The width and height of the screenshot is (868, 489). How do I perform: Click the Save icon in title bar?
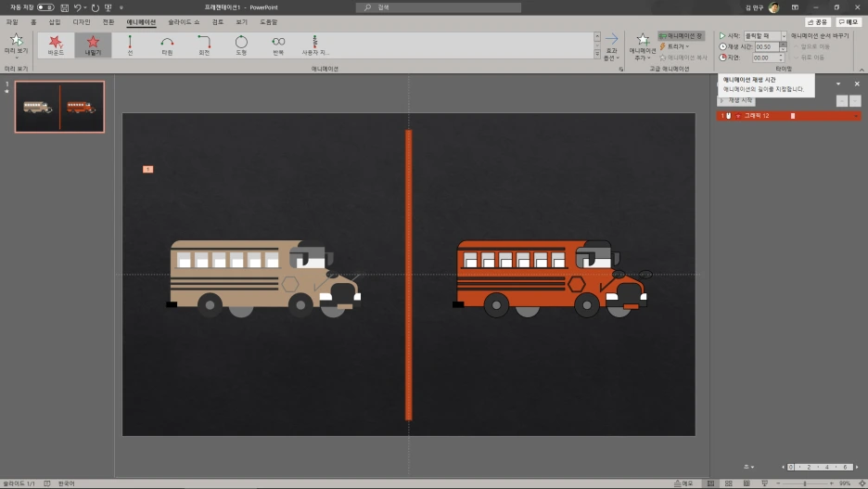[64, 7]
